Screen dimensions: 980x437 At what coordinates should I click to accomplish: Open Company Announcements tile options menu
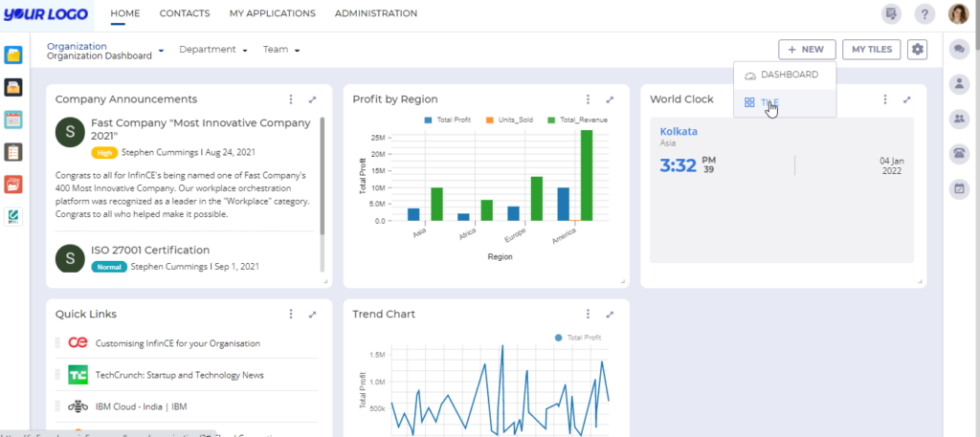291,99
